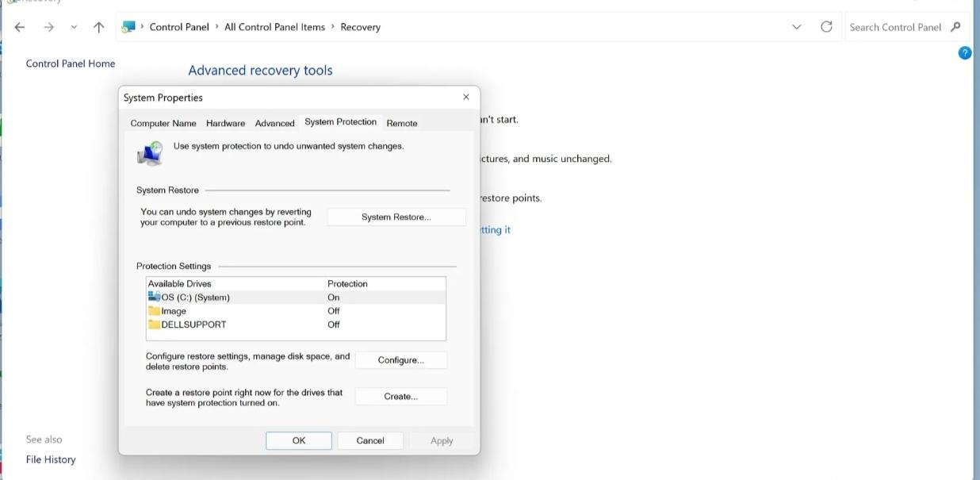Expand the address bar history dropdown
The height and width of the screenshot is (480, 980).
tap(796, 27)
